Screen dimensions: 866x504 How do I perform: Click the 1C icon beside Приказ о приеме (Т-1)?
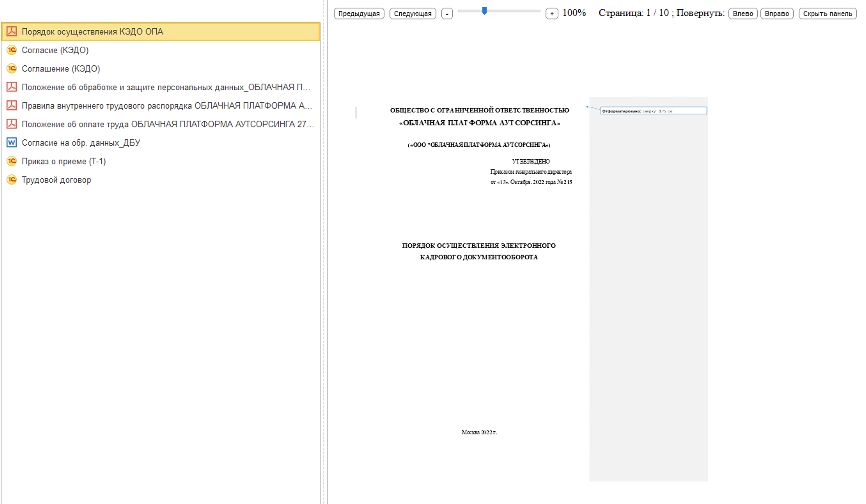[12, 161]
